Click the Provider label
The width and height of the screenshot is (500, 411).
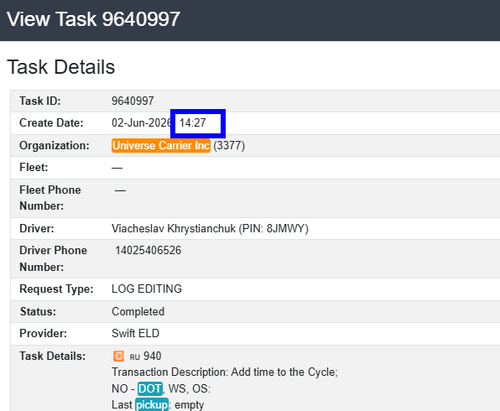pos(43,333)
